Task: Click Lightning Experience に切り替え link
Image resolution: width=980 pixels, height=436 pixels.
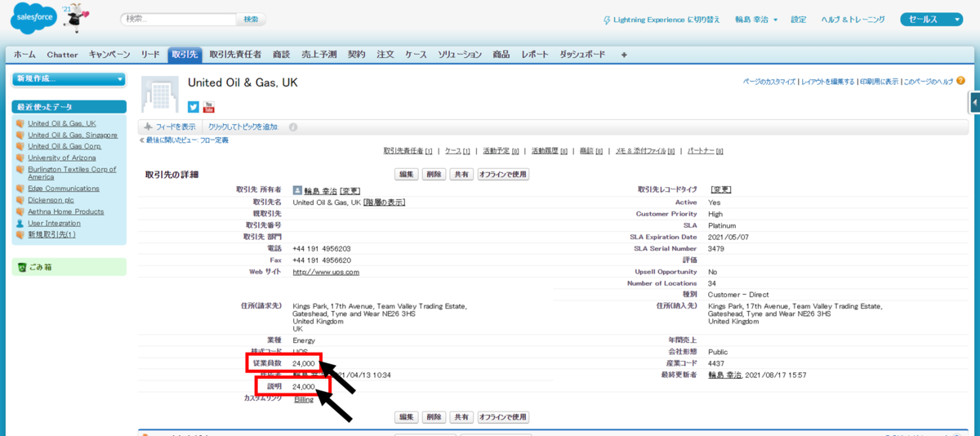Action: point(666,20)
